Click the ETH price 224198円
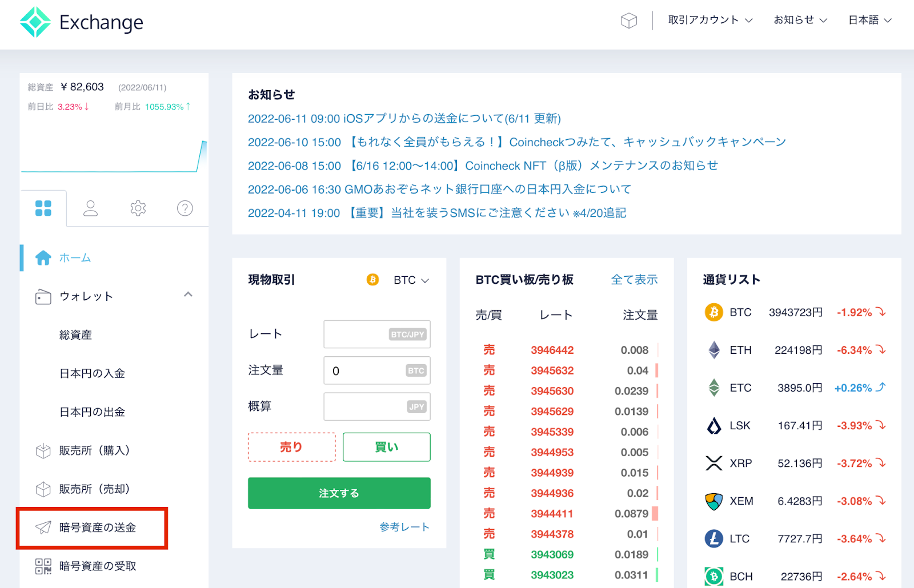The image size is (914, 588). point(798,350)
